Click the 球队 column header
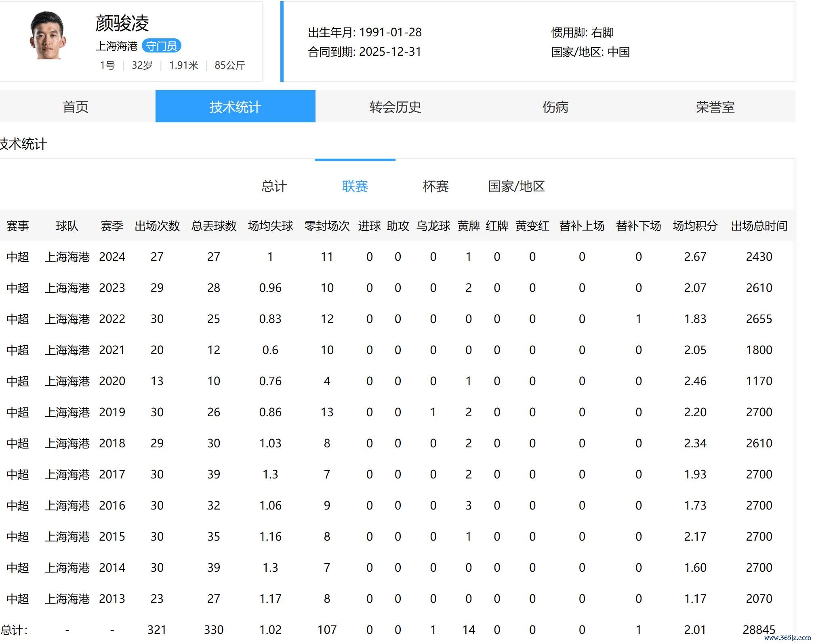Viewport: 814px width, 644px height. pos(67,226)
